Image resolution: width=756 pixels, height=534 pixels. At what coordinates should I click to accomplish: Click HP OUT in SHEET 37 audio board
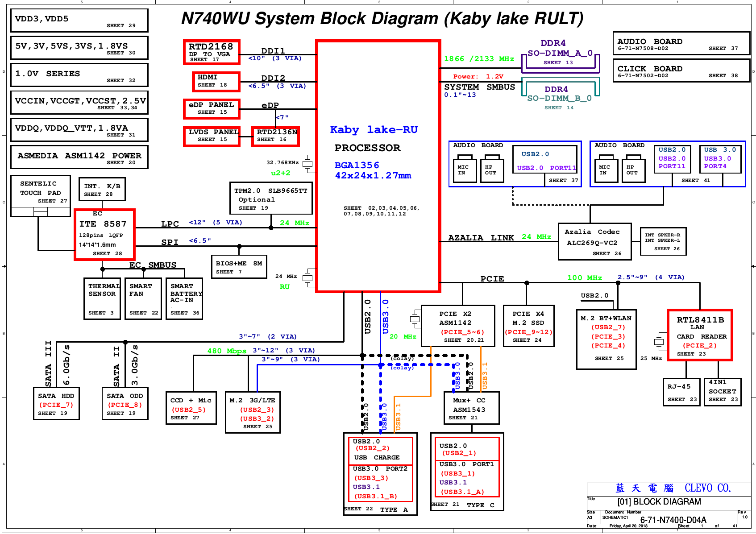(492, 169)
